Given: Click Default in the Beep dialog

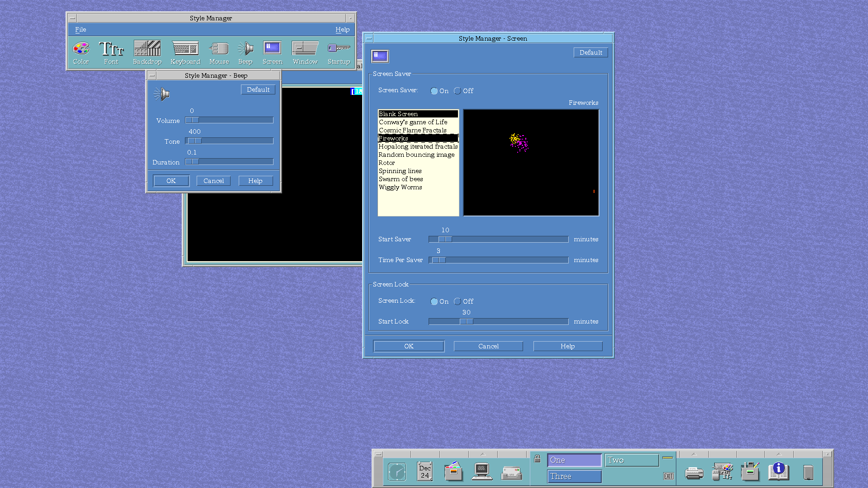Looking at the screenshot, I should pos(258,89).
